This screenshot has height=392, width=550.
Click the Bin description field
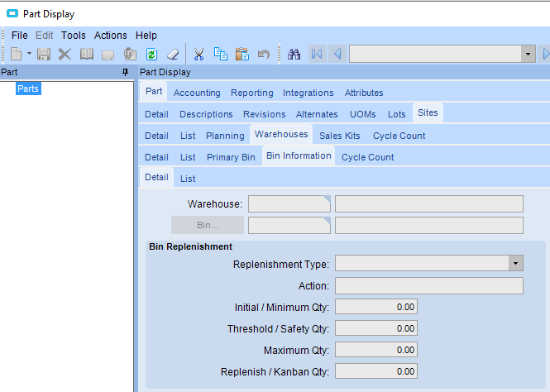(x=429, y=225)
